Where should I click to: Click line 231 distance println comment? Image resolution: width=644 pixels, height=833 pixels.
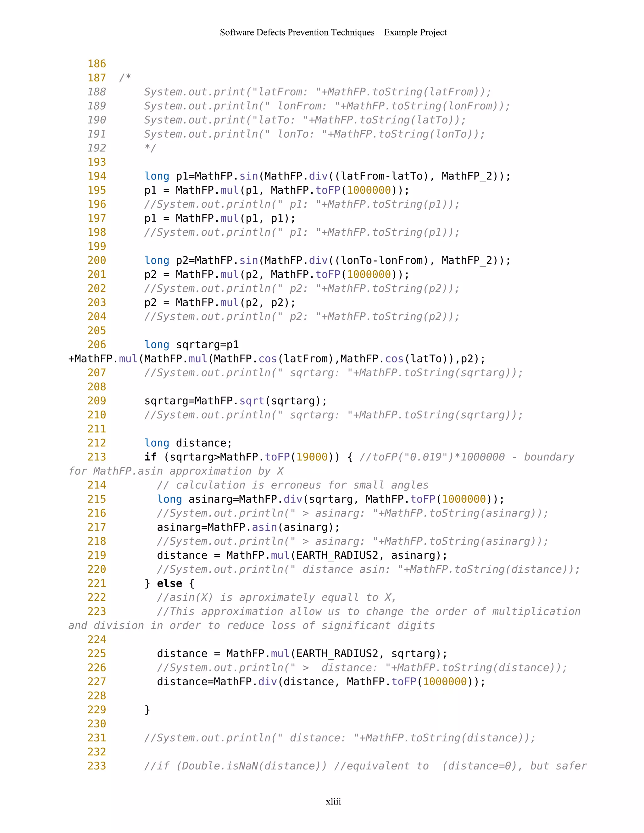point(340,738)
